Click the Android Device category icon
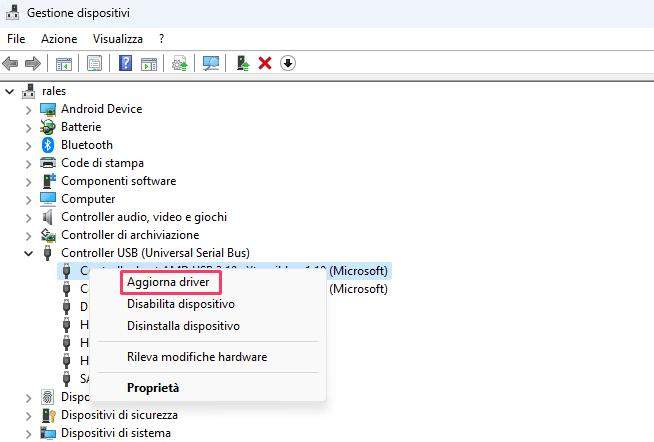The width and height of the screenshot is (654, 442). click(x=48, y=109)
